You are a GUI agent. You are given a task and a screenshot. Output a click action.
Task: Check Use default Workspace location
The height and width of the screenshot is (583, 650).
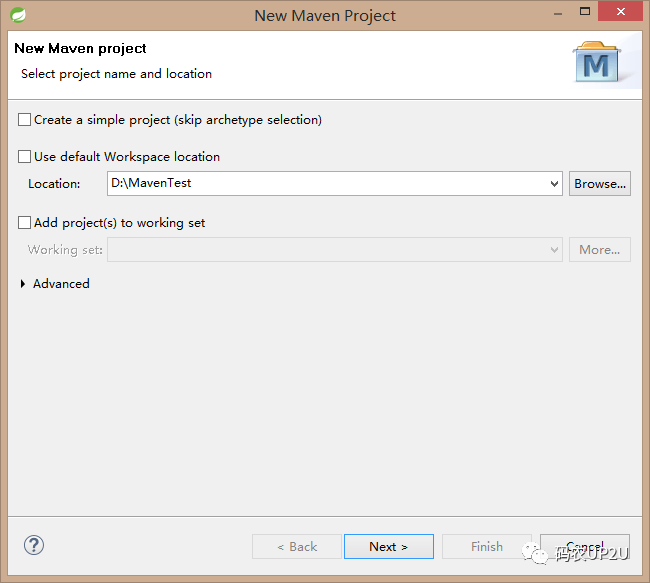(24, 157)
